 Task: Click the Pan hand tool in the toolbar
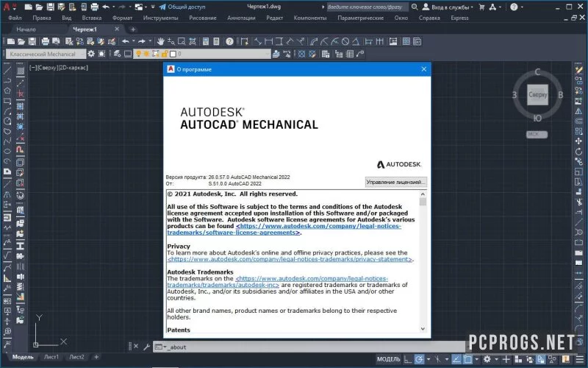click(x=160, y=41)
